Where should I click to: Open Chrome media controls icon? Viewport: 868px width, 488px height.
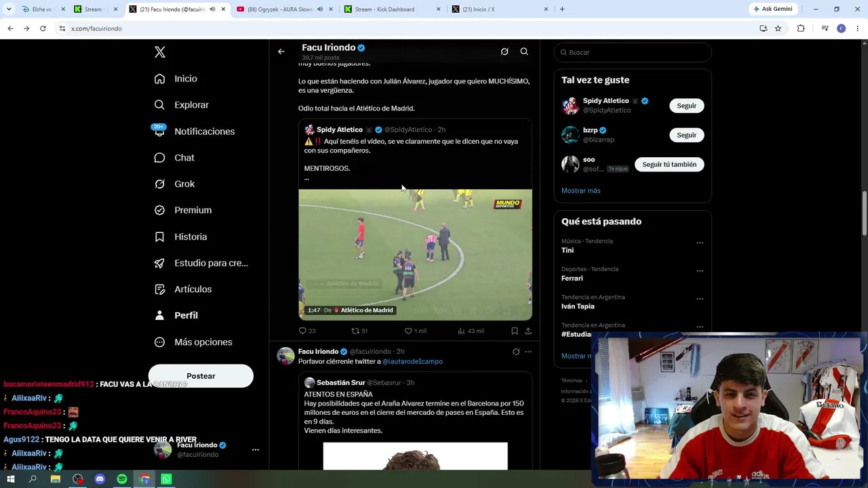pos(825,28)
